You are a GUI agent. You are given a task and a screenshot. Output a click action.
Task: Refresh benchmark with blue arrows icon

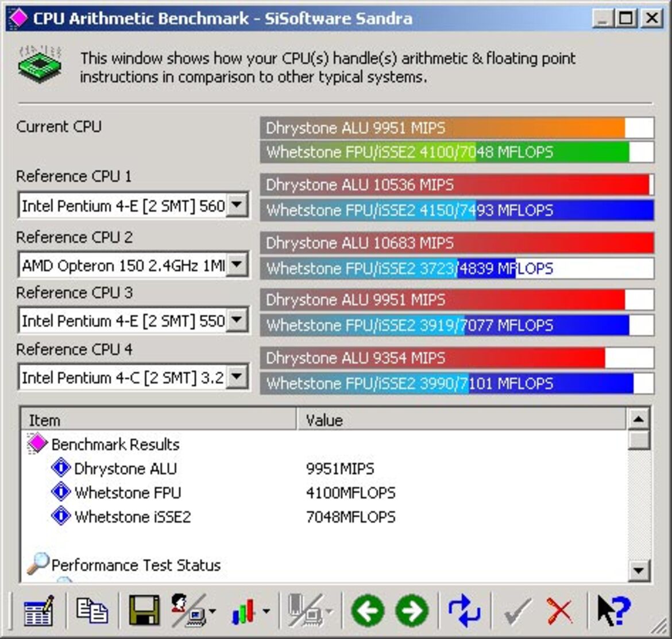tap(464, 610)
